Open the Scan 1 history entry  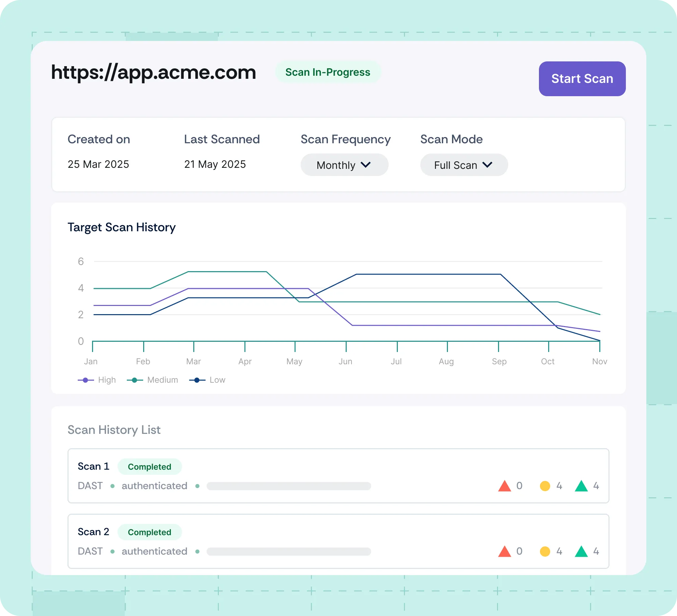pyautogui.click(x=93, y=466)
